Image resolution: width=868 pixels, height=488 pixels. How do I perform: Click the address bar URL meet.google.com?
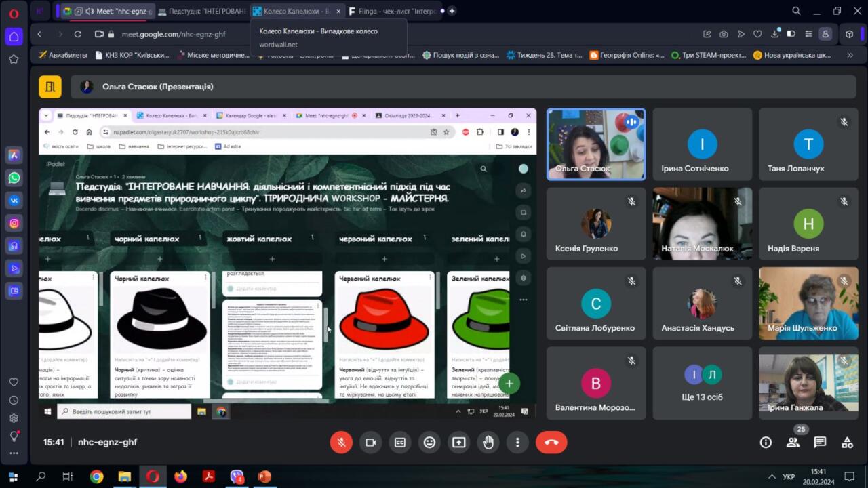[x=174, y=34]
